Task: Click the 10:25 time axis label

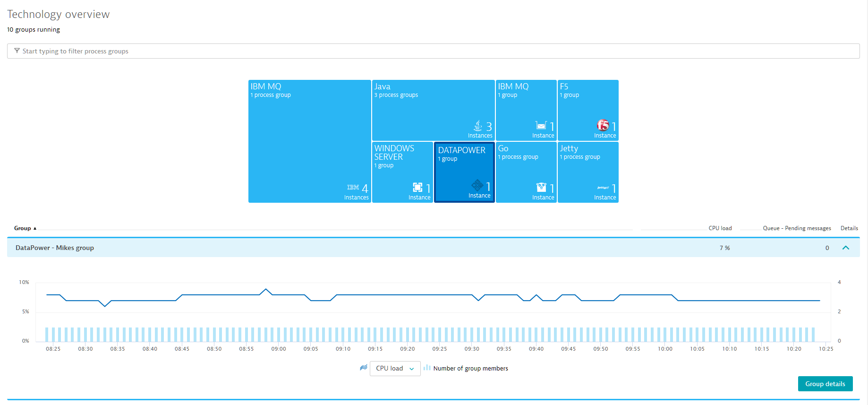Action: pos(826,349)
